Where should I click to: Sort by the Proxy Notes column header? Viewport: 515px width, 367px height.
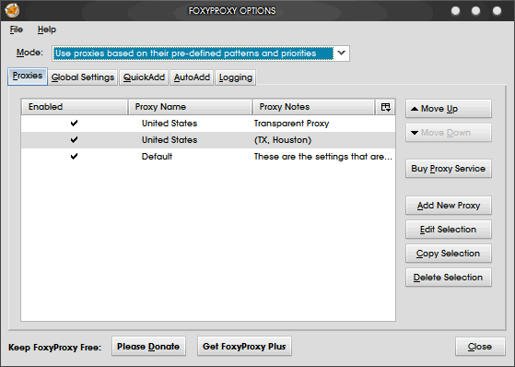314,107
